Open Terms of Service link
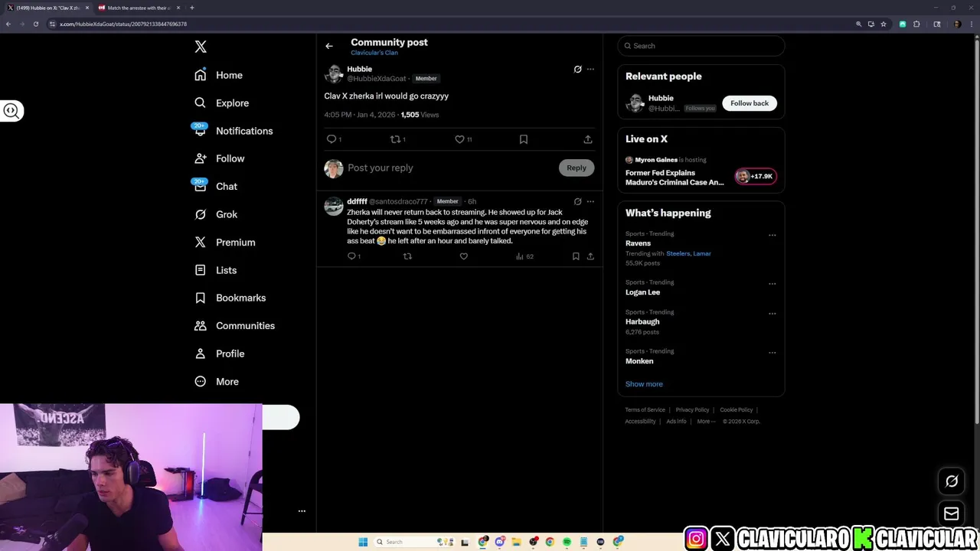The width and height of the screenshot is (980, 551). click(x=645, y=410)
